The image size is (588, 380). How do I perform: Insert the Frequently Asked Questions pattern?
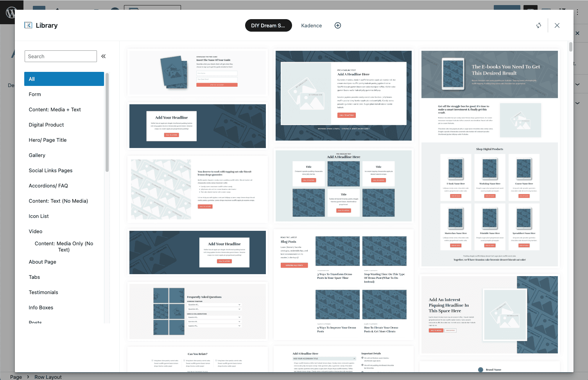[x=197, y=311]
